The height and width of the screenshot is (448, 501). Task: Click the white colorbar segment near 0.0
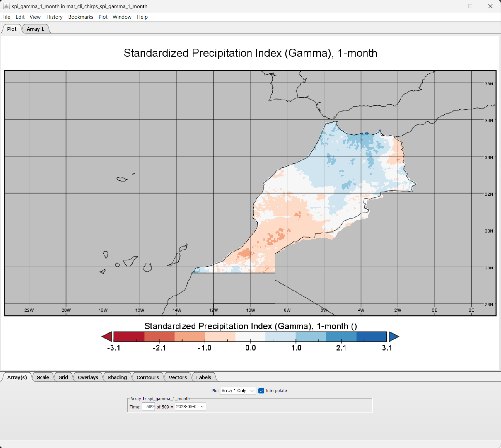tap(250, 337)
